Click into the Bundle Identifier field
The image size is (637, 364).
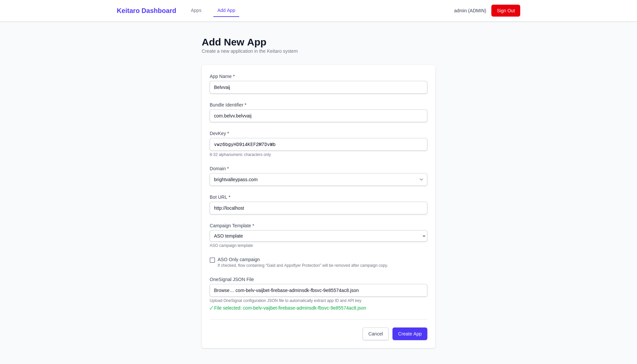click(318, 116)
